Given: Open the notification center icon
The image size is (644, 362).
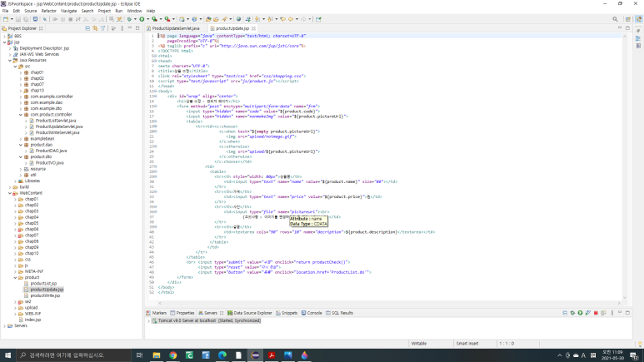Looking at the screenshot, I should 635,355.
